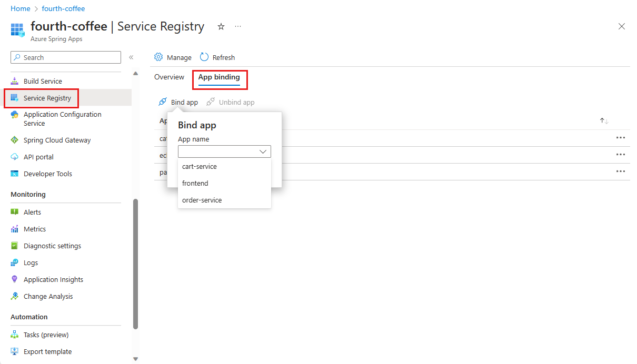
Task: Click the Alerts icon under Monitoring
Action: pos(15,212)
